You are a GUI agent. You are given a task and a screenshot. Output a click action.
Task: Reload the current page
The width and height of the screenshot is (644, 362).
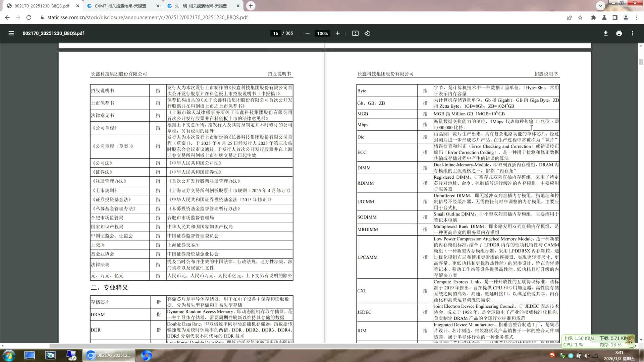(x=29, y=17)
